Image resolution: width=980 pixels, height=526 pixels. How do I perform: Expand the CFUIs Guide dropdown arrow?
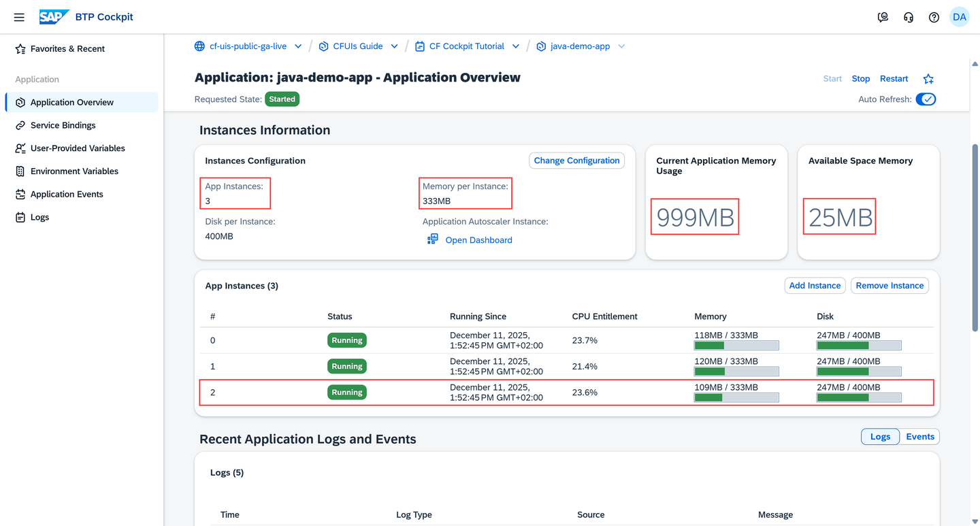click(394, 46)
